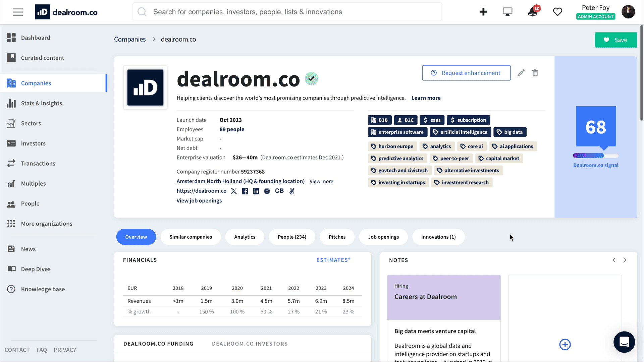Click the PRIVACY footer link
The width and height of the screenshot is (644, 362).
[65, 350]
